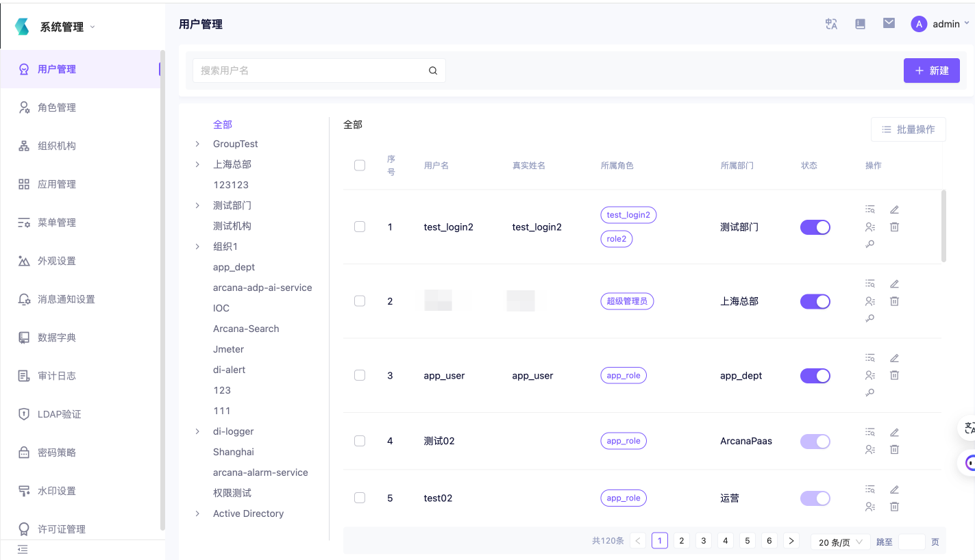This screenshot has width=975, height=560.
Task: Expand the Active Directory tree node
Action: tap(197, 513)
